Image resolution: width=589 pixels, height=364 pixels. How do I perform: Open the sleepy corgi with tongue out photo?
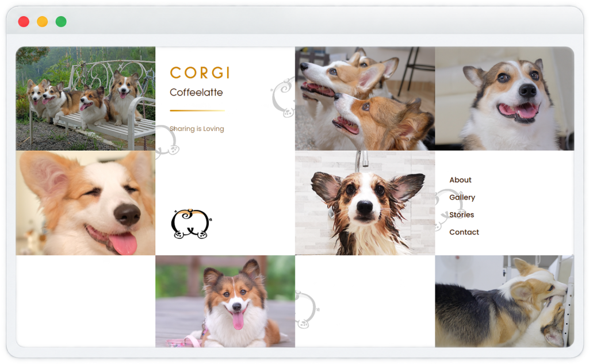tap(86, 203)
